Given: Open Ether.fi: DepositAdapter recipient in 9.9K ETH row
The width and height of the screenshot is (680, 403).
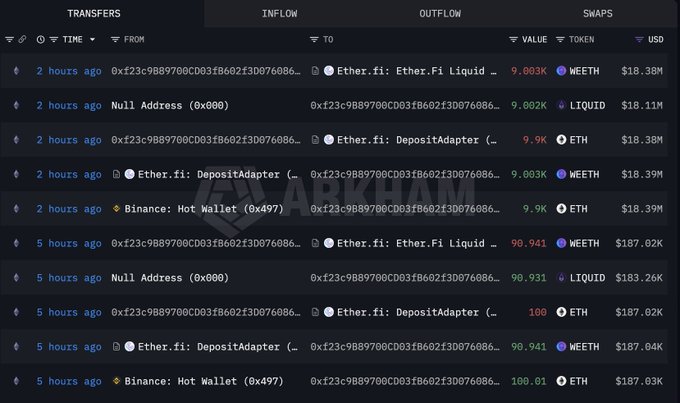Looking at the screenshot, I should click(x=416, y=140).
